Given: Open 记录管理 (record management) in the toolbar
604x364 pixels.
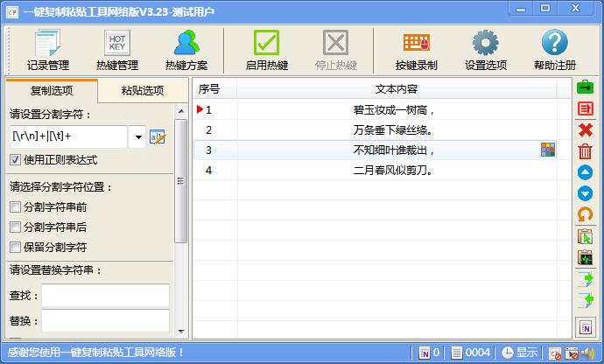Looking at the screenshot, I should tap(48, 49).
